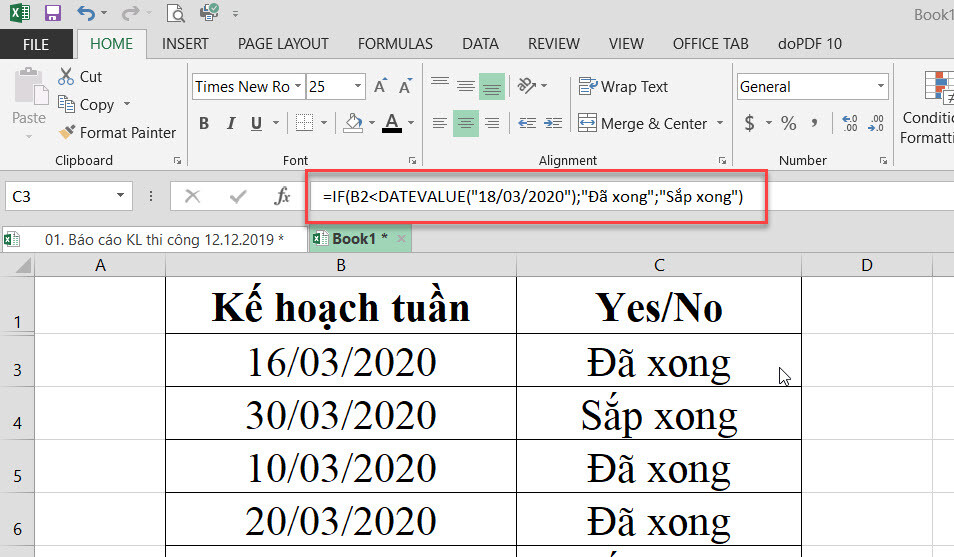Activate the Format Painter brush
The image size is (954, 557).
66,132
